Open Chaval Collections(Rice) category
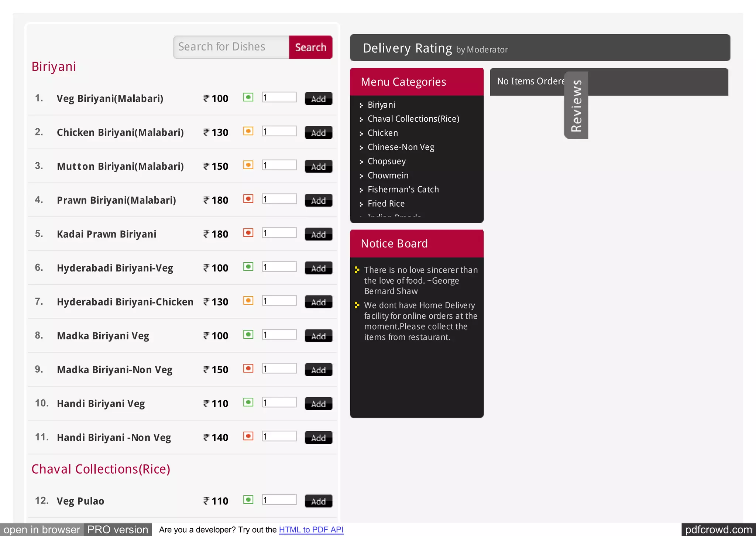This screenshot has width=756, height=536. 413,119
